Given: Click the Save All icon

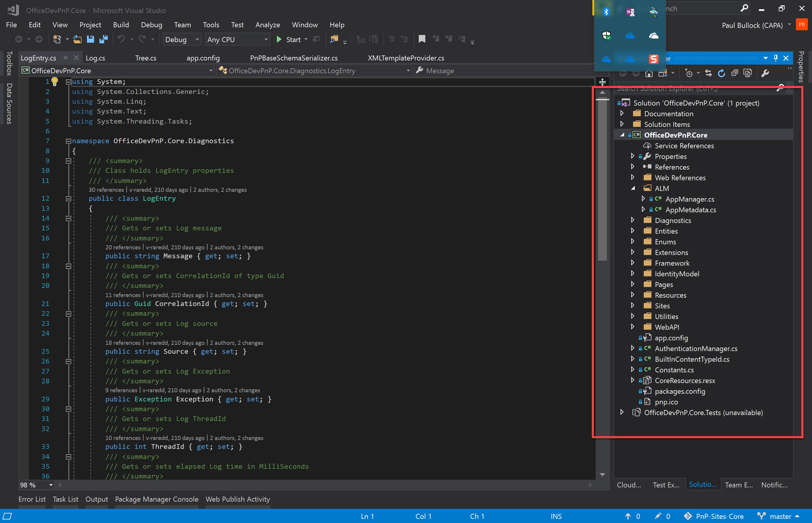Looking at the screenshot, I should (x=104, y=39).
